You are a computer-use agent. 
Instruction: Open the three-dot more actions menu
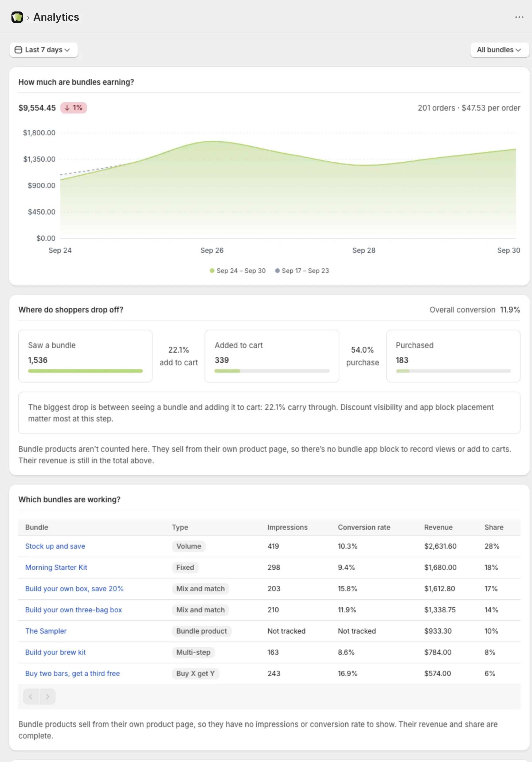click(519, 17)
